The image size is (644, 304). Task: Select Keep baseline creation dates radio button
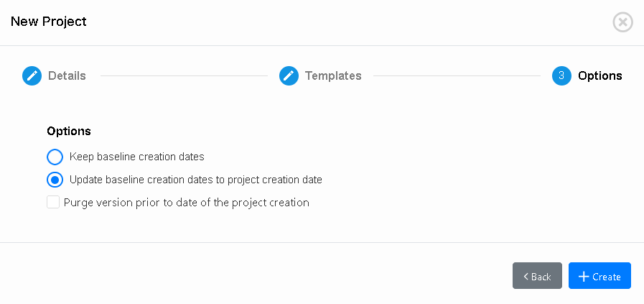(x=55, y=157)
